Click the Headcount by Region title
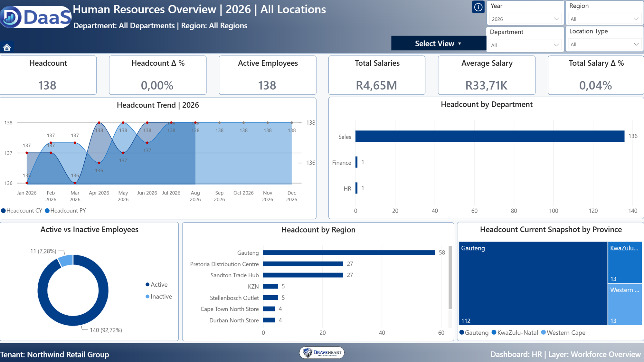644x362 pixels. 318,230
